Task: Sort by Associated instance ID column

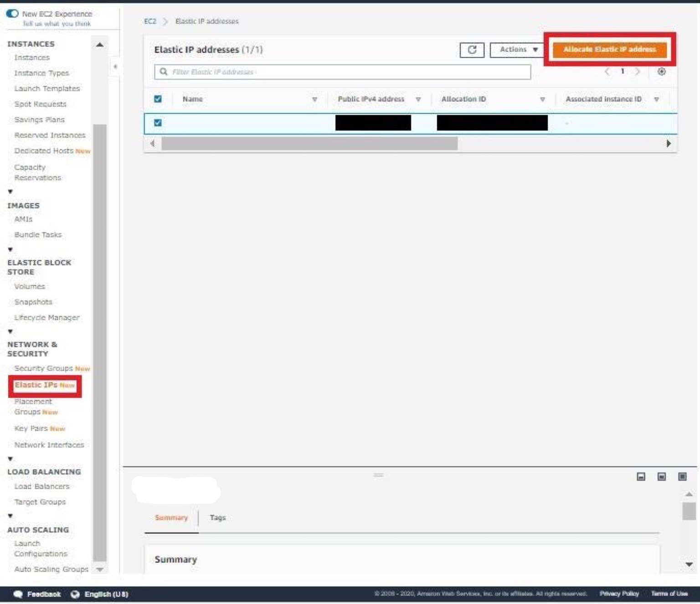Action: pyautogui.click(x=656, y=99)
